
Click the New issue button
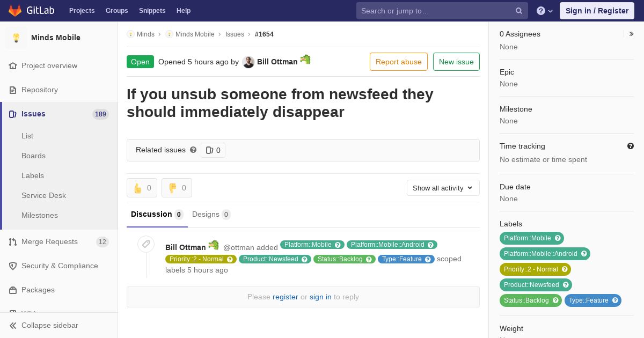click(x=456, y=62)
